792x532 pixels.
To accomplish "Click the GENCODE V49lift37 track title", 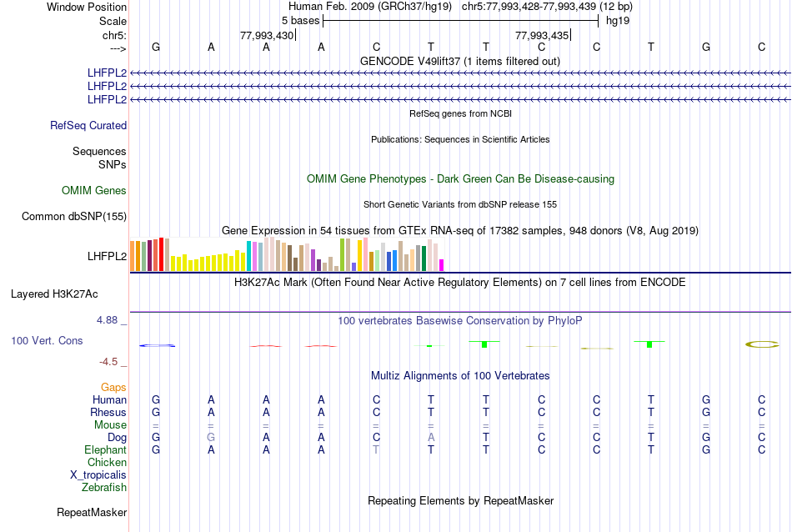I will 459,61.
